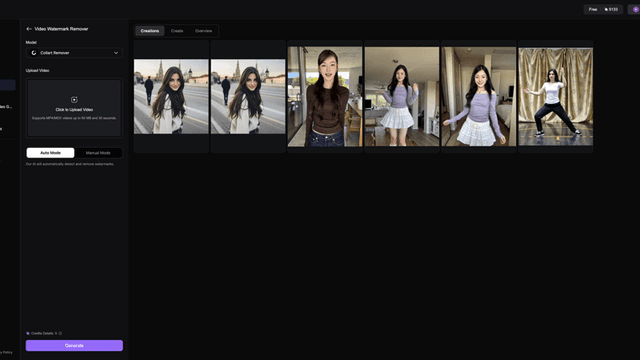Click the upload icon in the video drop zone
The width and height of the screenshot is (640, 360).
click(74, 100)
